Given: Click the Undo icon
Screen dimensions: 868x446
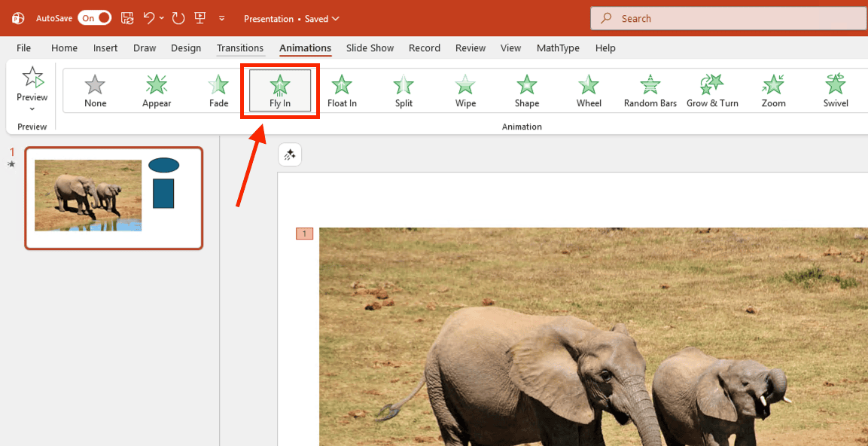Looking at the screenshot, I should (148, 18).
